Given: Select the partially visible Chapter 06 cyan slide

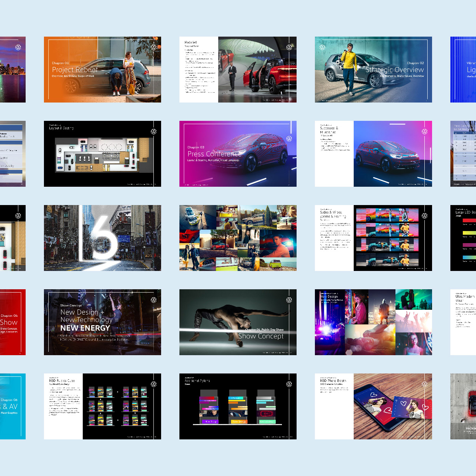Looking at the screenshot, I should [13, 406].
